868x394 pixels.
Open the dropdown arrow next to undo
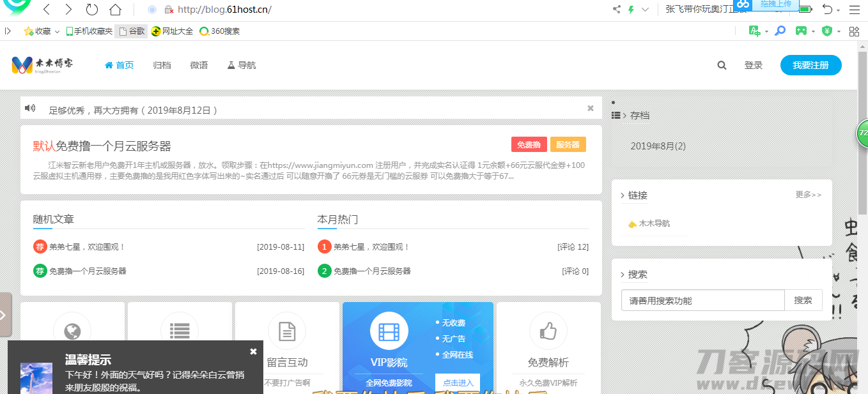tap(838, 10)
